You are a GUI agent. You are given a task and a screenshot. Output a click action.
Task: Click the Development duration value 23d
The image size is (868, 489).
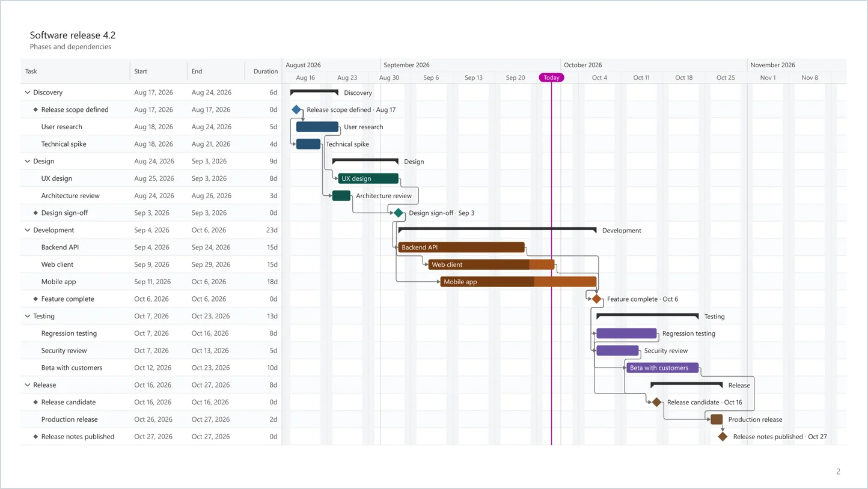(x=272, y=230)
